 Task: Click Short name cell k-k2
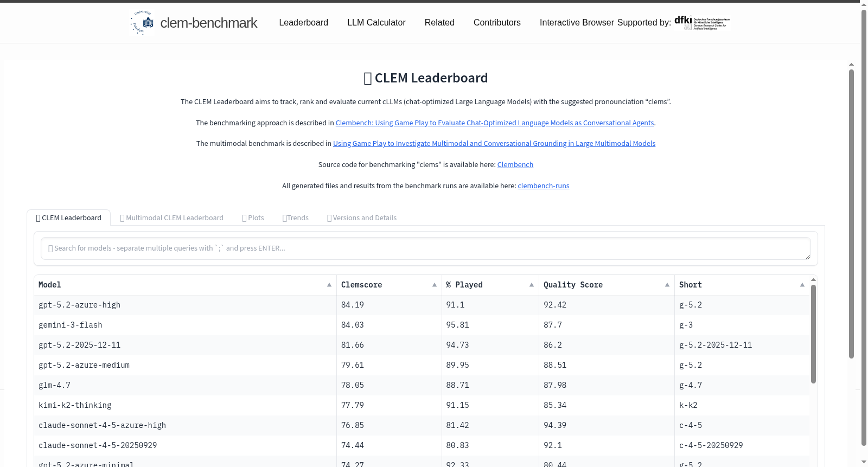pos(742,405)
